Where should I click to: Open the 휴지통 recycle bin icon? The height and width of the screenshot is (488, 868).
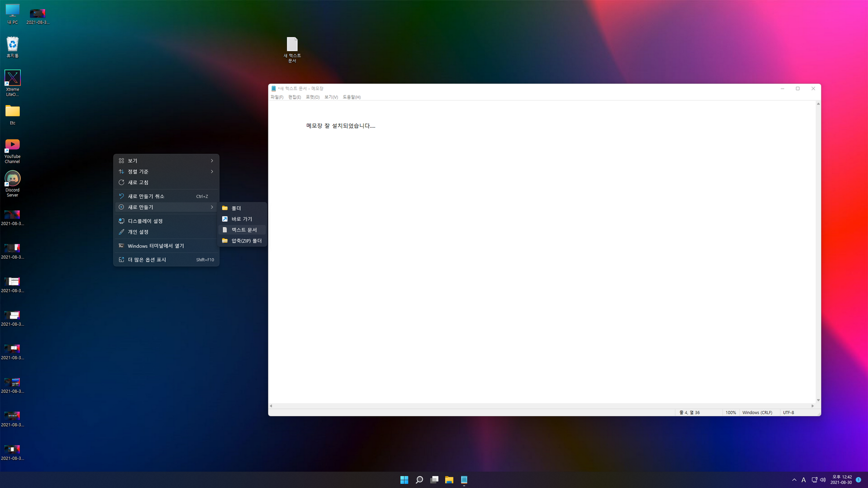(x=12, y=47)
